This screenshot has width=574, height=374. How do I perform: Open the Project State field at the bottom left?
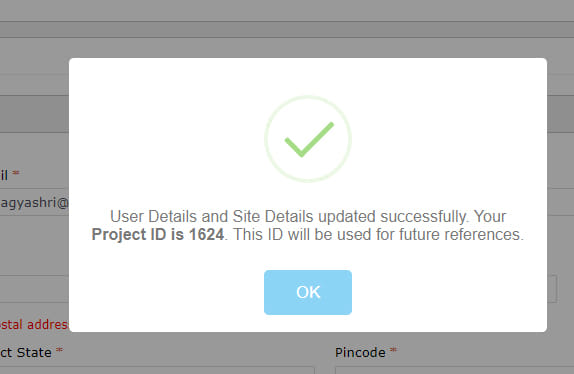pos(157,370)
